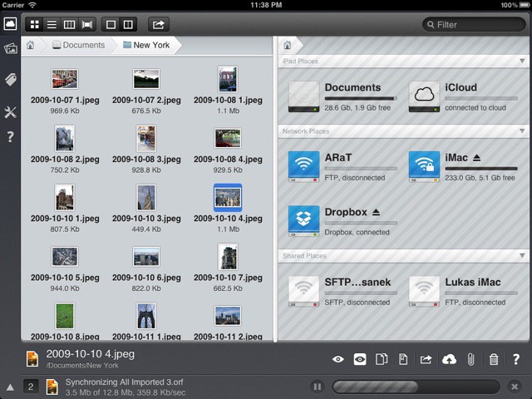Eject the iMac connection

[476, 158]
